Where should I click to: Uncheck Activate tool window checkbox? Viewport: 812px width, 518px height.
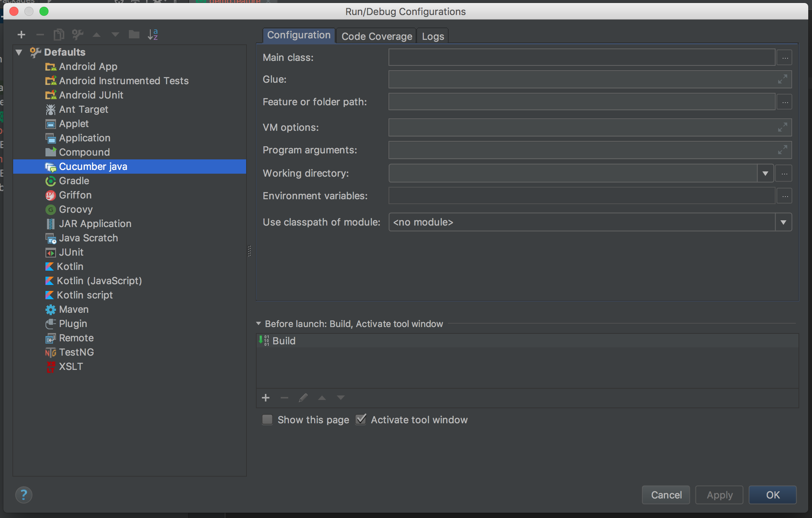[x=361, y=420]
